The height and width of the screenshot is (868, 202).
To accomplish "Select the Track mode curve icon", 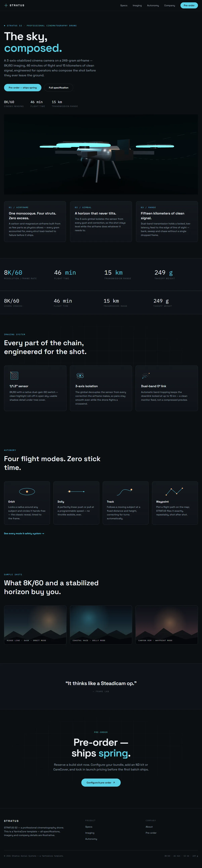I will 125,492.
